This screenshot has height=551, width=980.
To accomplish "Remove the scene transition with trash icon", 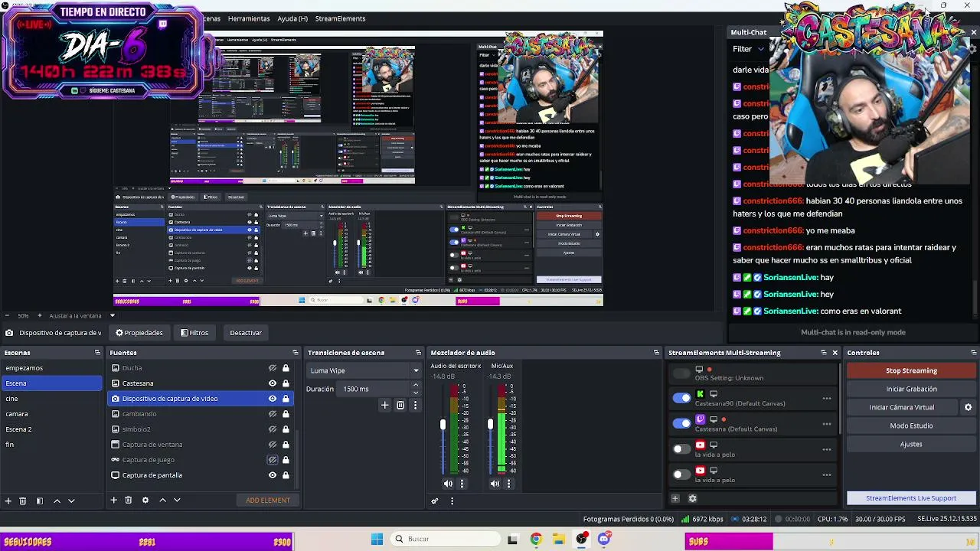I will [400, 405].
